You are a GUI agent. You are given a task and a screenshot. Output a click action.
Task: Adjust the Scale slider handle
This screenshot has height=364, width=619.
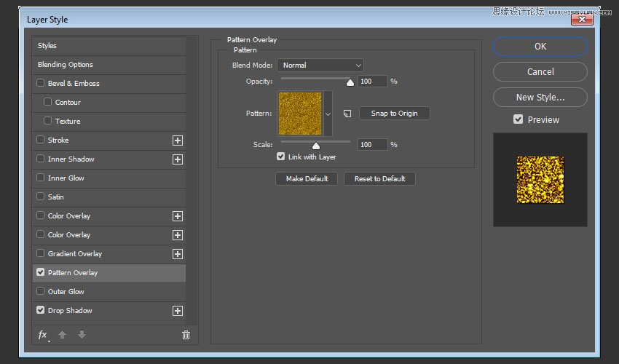tap(316, 145)
